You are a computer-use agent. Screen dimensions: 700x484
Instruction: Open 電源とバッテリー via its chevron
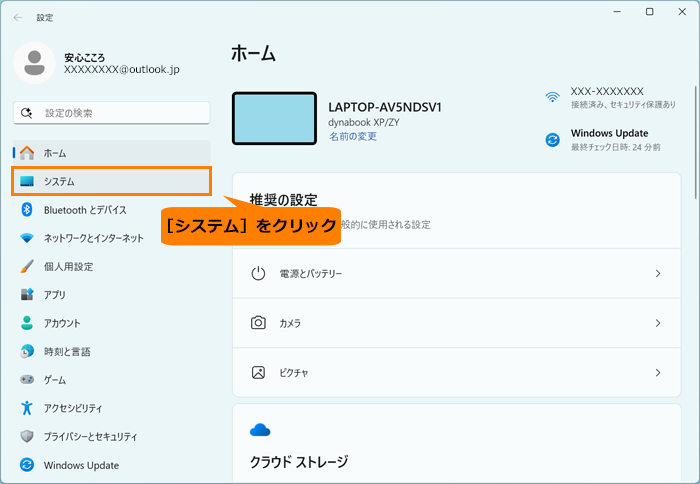658,273
